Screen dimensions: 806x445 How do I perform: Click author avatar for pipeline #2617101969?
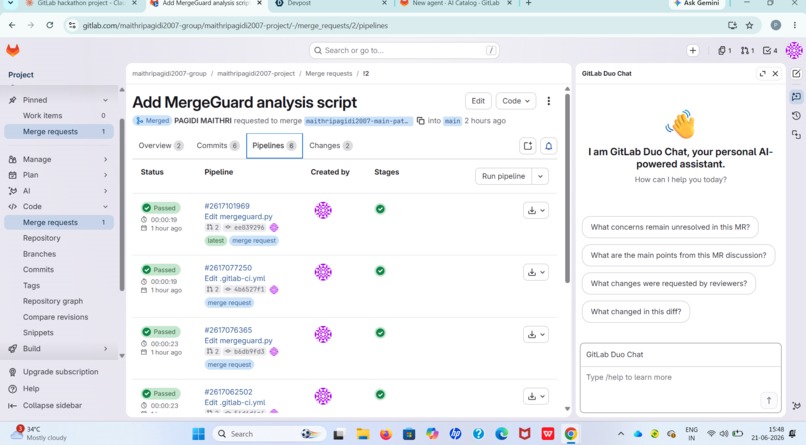[323, 210]
